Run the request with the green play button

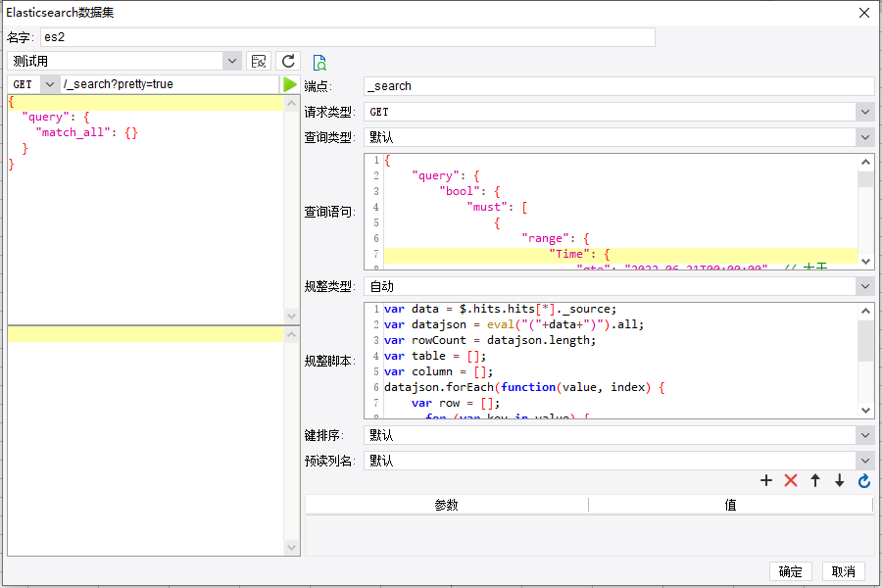(290, 84)
